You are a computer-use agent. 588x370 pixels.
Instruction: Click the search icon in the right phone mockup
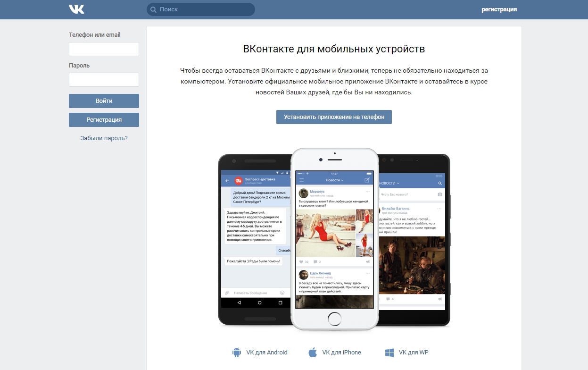tap(440, 183)
